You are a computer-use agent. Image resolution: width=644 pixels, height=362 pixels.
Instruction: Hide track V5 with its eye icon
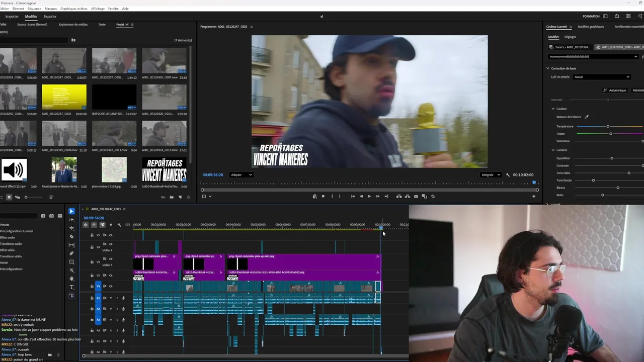point(111,235)
